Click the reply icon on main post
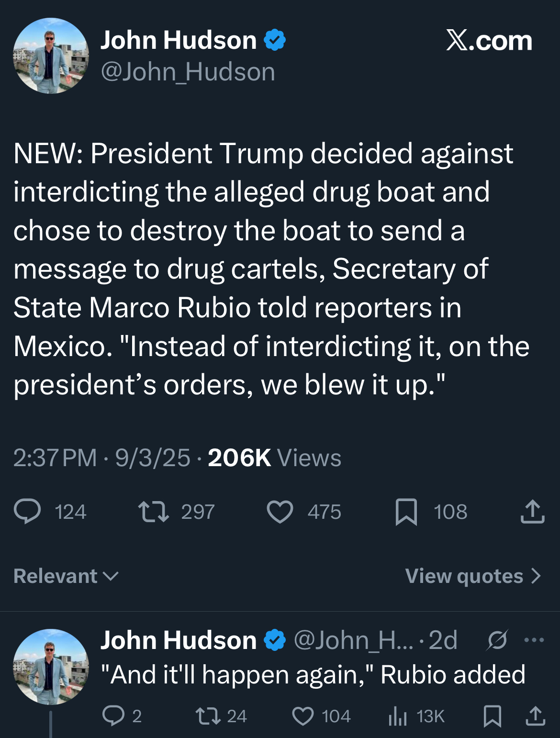 pyautogui.click(x=28, y=512)
